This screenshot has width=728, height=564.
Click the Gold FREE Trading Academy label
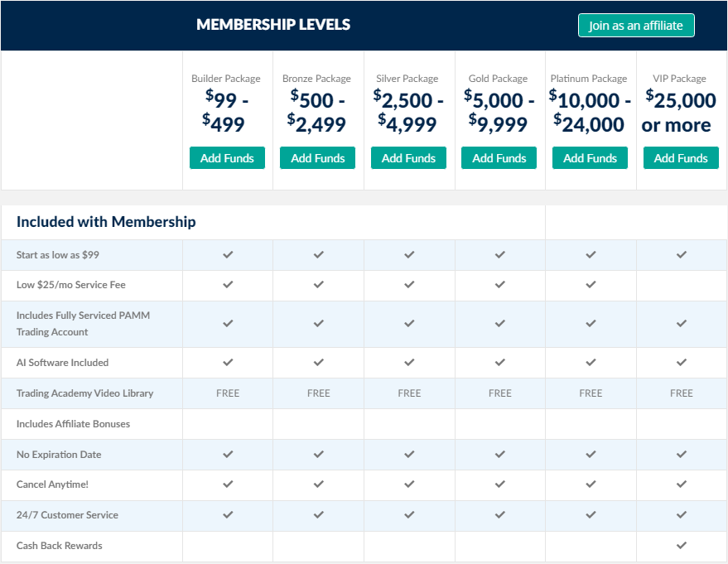click(x=500, y=393)
